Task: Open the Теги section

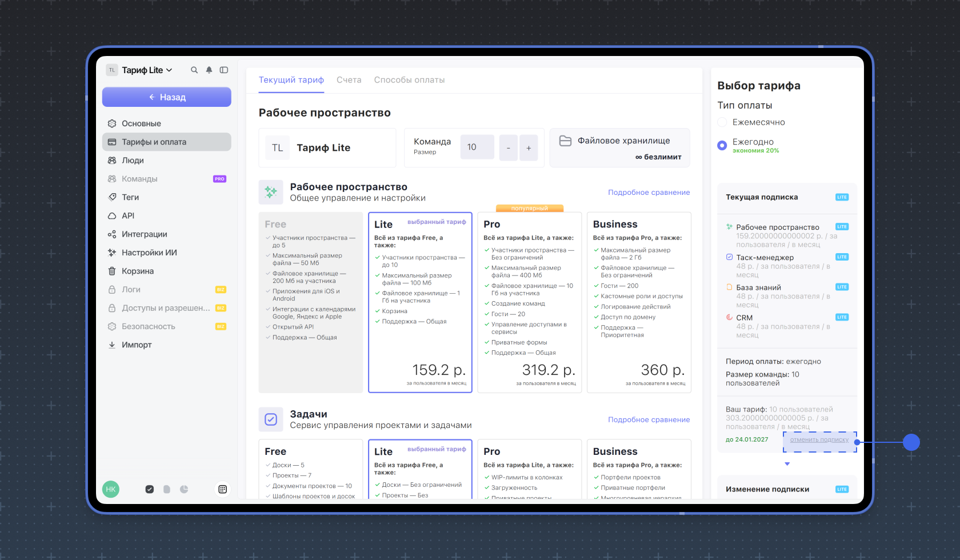Action: pos(167,197)
